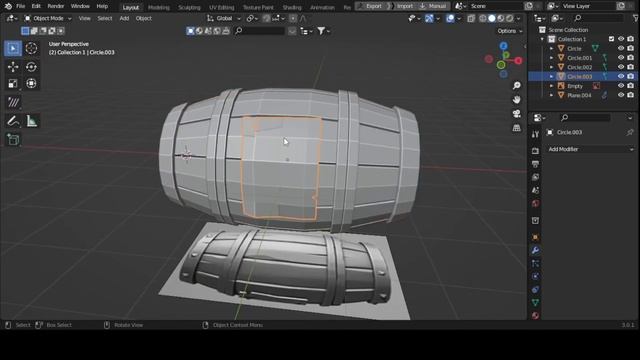Open the Object Data green triangle tab

pyautogui.click(x=536, y=302)
